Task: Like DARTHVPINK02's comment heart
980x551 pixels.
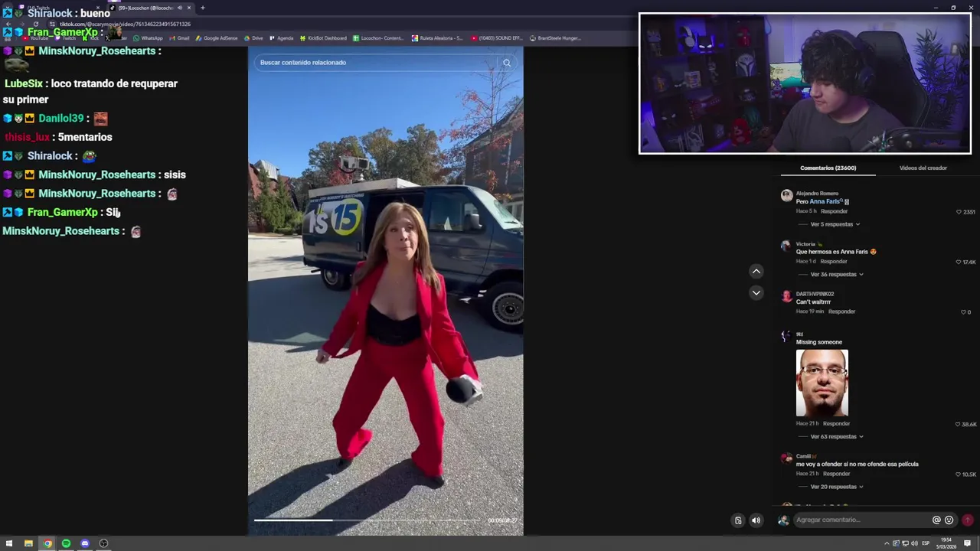Action: [x=964, y=312]
